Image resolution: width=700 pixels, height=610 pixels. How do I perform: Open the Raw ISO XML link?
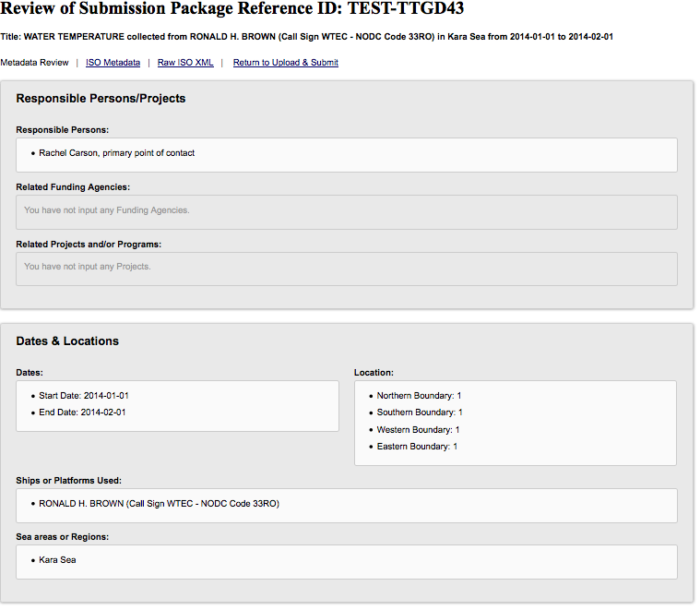pos(185,63)
